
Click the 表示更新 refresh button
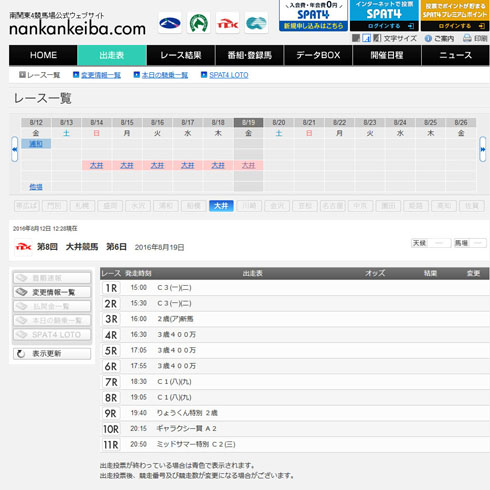(x=52, y=354)
